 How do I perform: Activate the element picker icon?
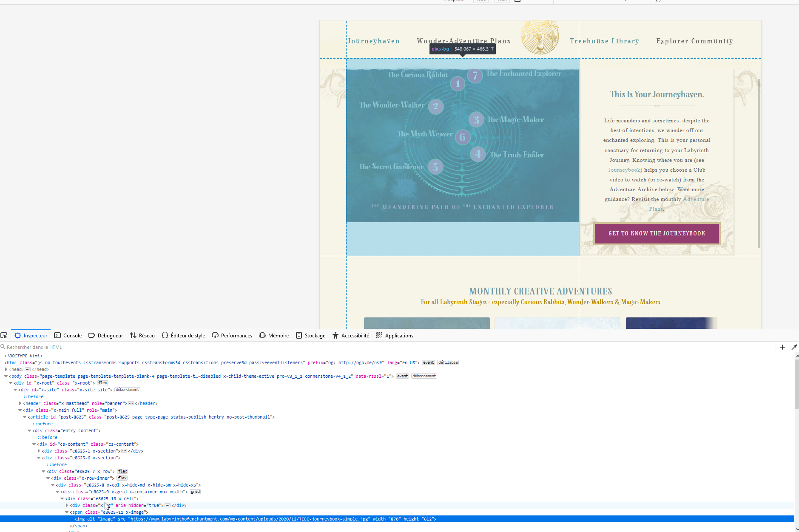pyautogui.click(x=4, y=335)
